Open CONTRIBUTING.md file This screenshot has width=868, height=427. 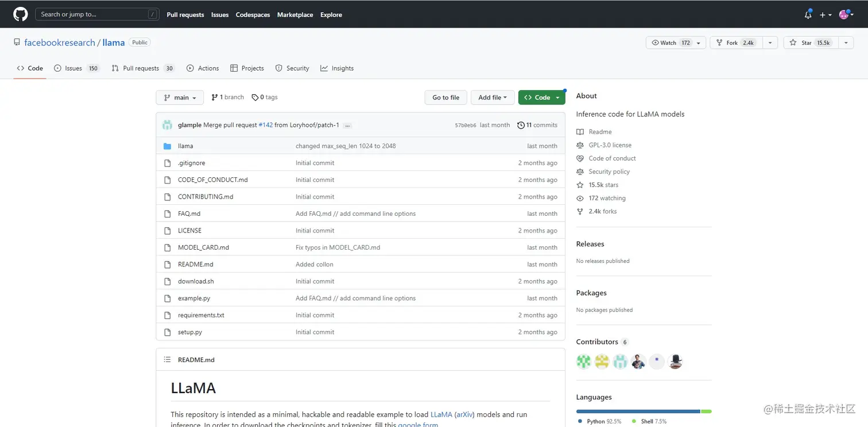[206, 197]
